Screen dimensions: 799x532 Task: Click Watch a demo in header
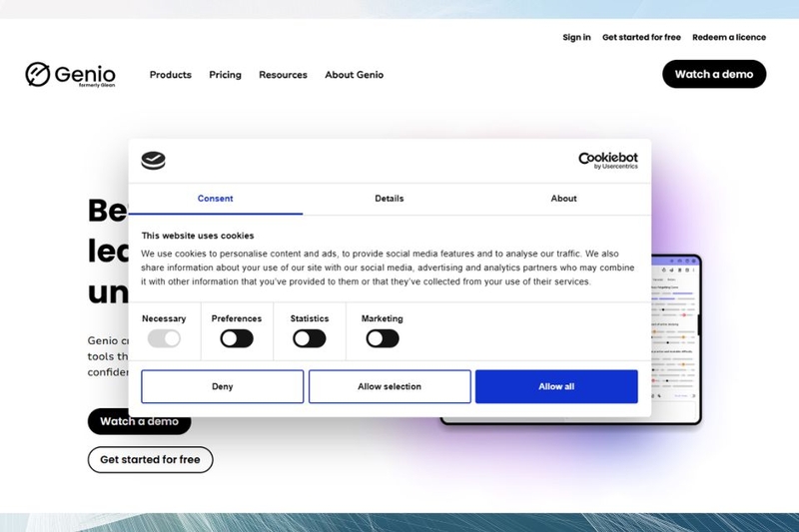(714, 74)
